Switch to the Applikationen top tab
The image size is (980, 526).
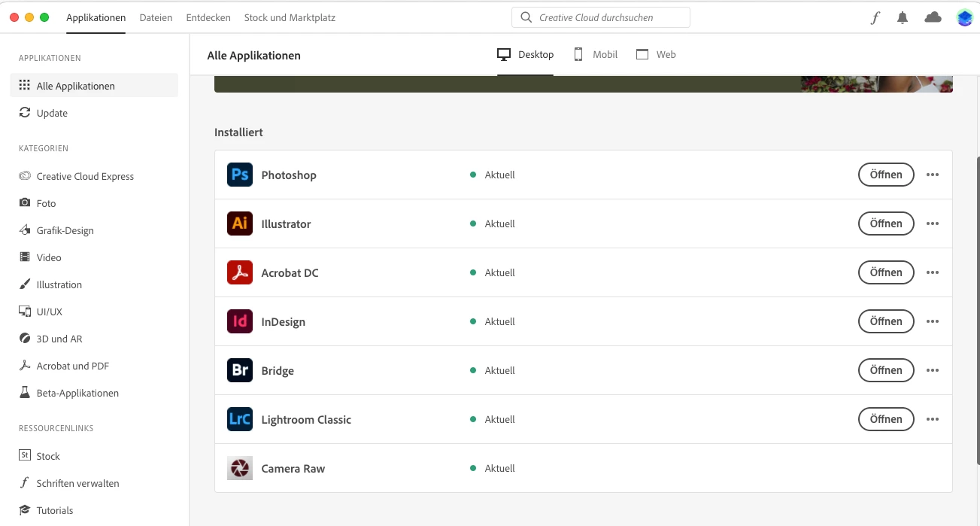96,17
